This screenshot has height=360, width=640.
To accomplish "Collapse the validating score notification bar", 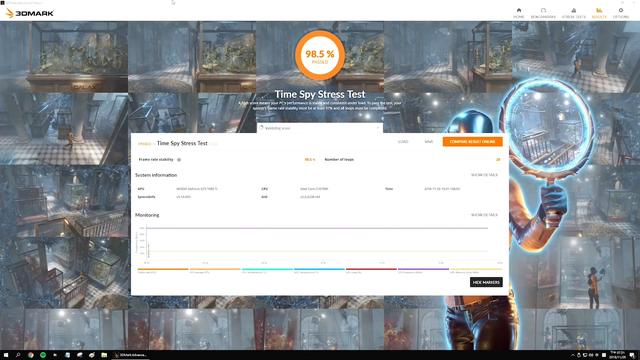I will click(x=378, y=128).
